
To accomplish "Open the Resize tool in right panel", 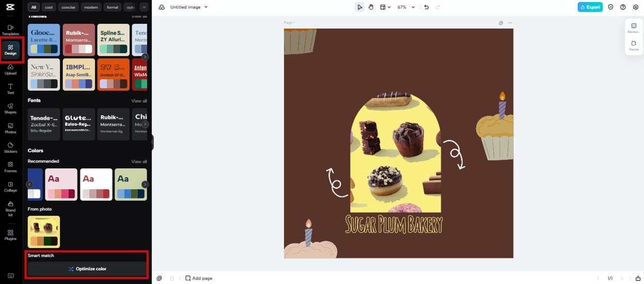I will tap(634, 46).
